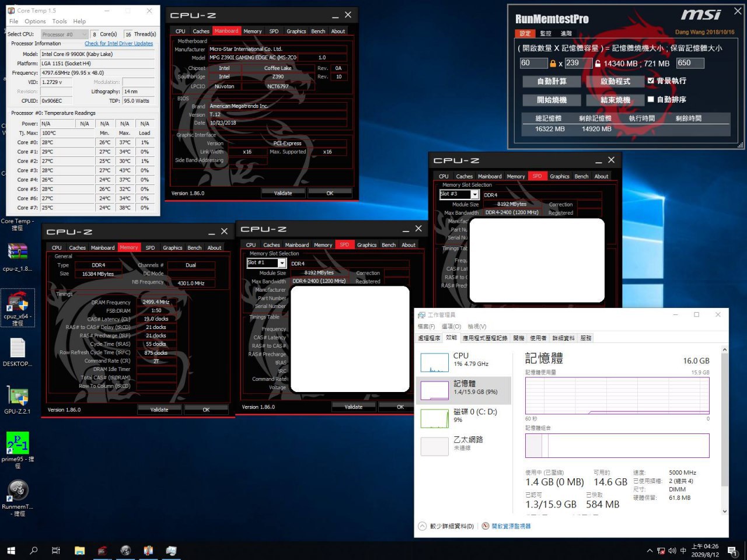The image size is (747, 560).
Task: Open the 檔案(F) menu in Task Manager
Action: pos(427,327)
